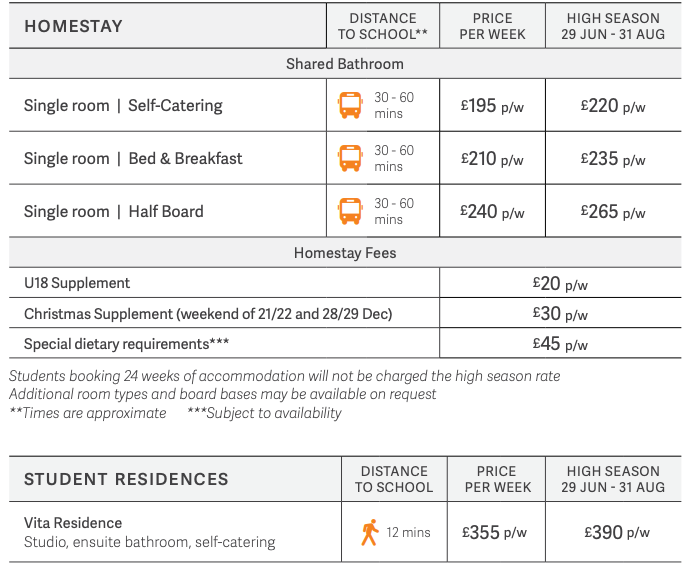This screenshot has width=682, height=569.
Task: Click the £390 p/w Vita high season price
Action: [x=617, y=532]
